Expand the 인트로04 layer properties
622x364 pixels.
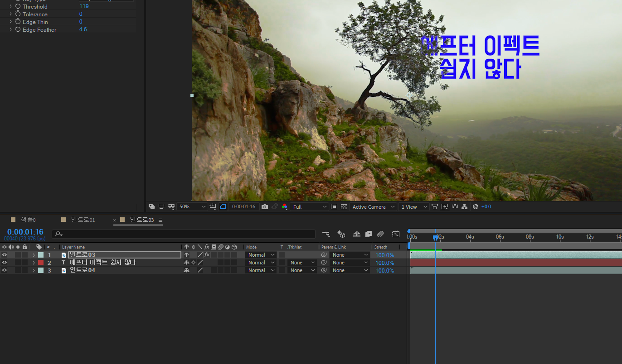click(x=34, y=270)
